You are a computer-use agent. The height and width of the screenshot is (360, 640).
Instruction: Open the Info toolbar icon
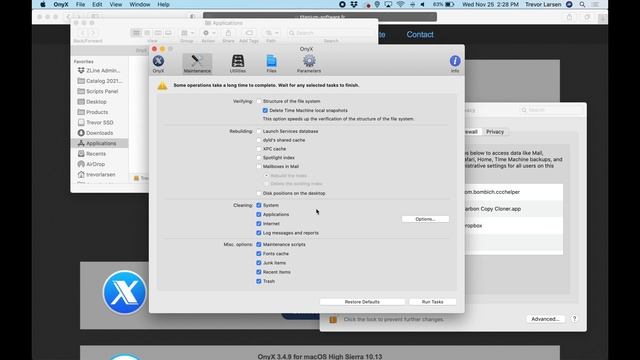click(x=455, y=64)
